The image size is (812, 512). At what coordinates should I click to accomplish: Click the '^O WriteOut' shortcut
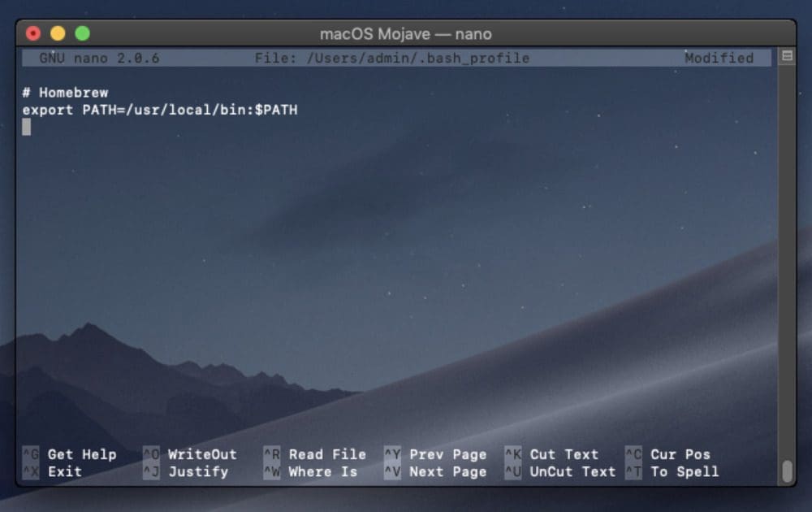point(190,454)
